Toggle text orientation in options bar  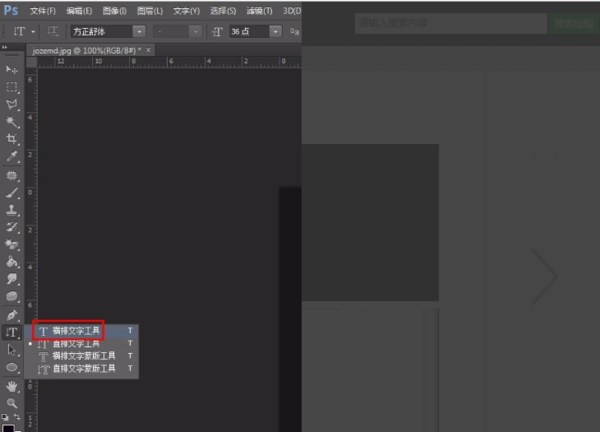tap(52, 31)
